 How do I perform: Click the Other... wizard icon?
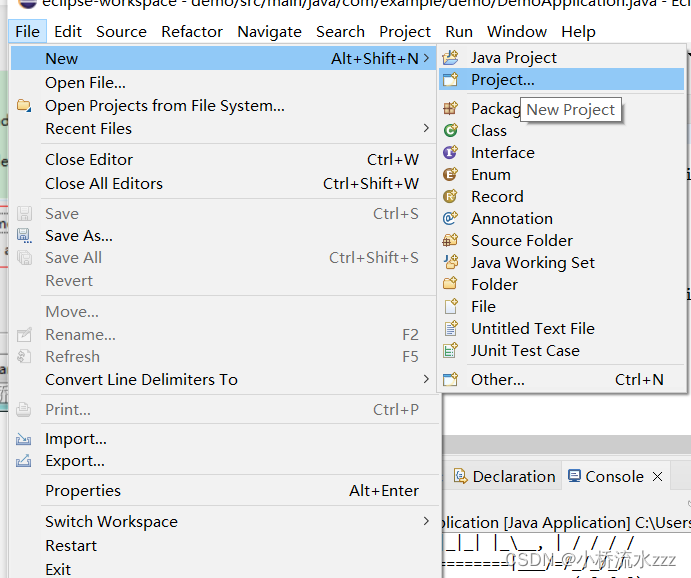[x=450, y=379]
